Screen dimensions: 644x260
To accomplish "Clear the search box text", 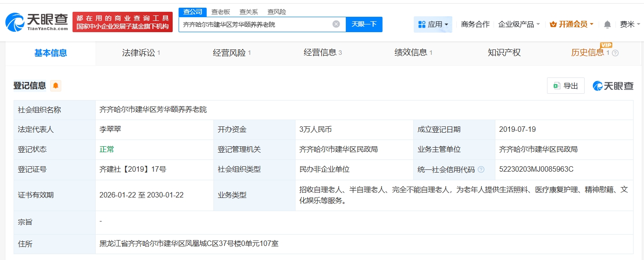I will click(336, 24).
